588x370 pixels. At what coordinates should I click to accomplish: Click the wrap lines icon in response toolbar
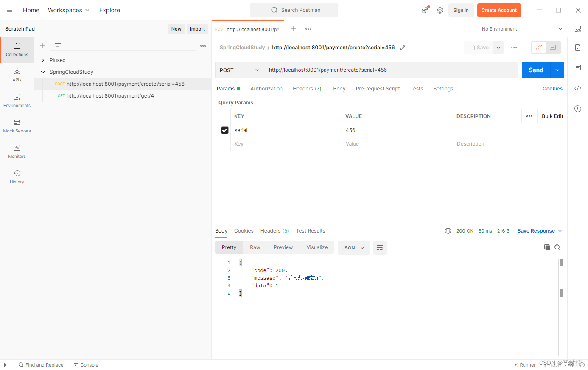click(x=380, y=248)
